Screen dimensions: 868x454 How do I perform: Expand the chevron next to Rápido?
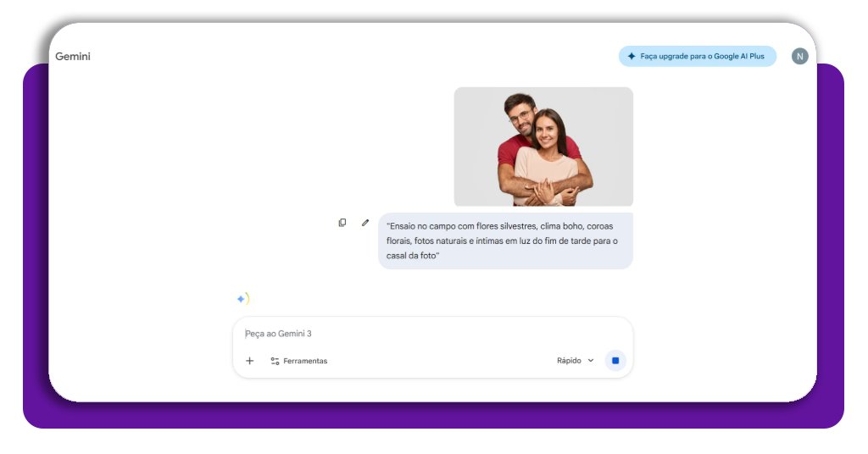pos(591,361)
